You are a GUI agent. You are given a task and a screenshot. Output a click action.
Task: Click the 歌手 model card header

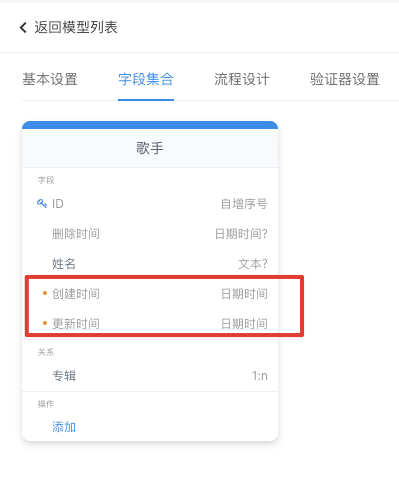click(x=150, y=148)
